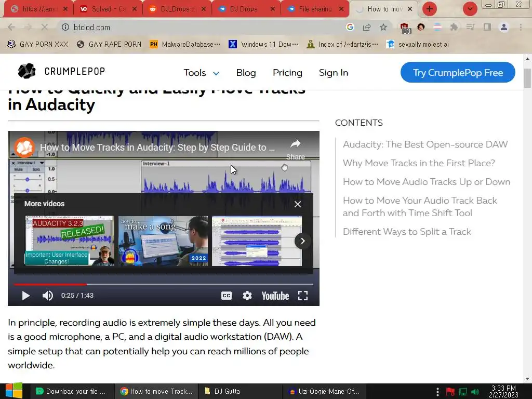Open the Pricing nav link
The width and height of the screenshot is (532, 399).
tap(287, 73)
